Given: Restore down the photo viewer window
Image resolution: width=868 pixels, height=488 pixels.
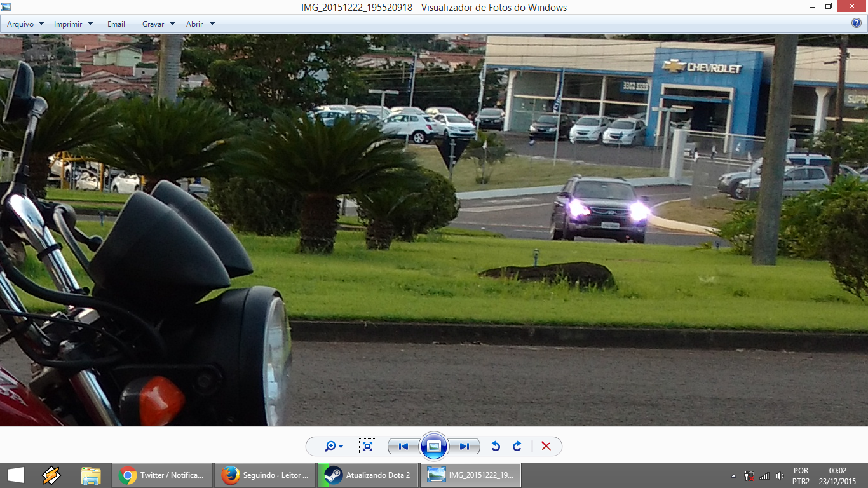Looking at the screenshot, I should click(x=829, y=6).
